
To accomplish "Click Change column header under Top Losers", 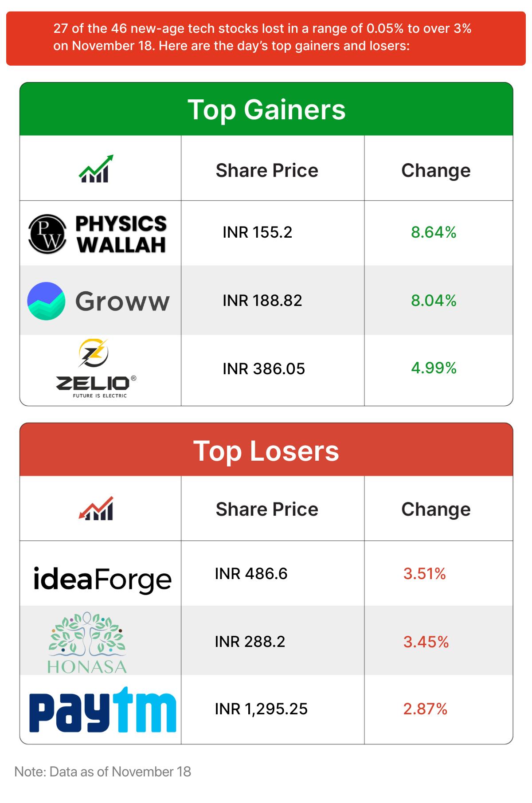I will click(x=436, y=509).
